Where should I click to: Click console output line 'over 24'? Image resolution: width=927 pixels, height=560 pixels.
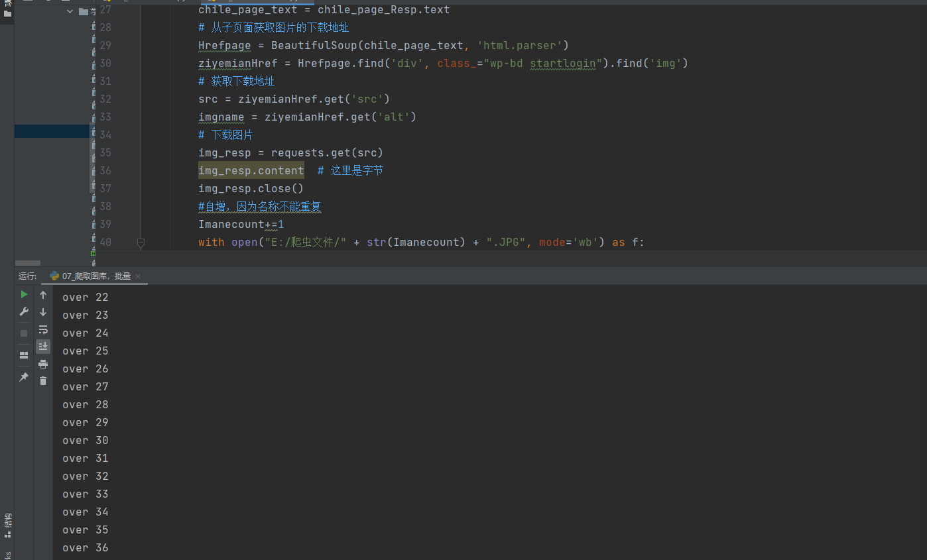[x=86, y=333]
